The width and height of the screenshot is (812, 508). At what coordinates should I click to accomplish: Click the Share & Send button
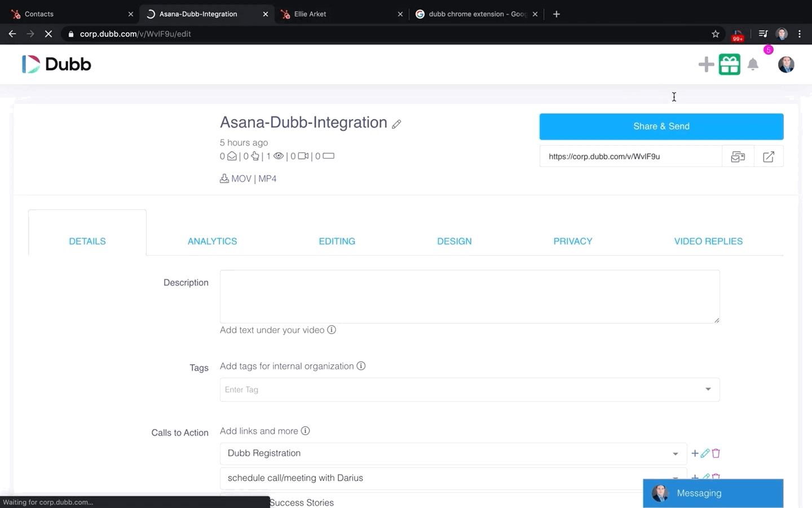(661, 126)
